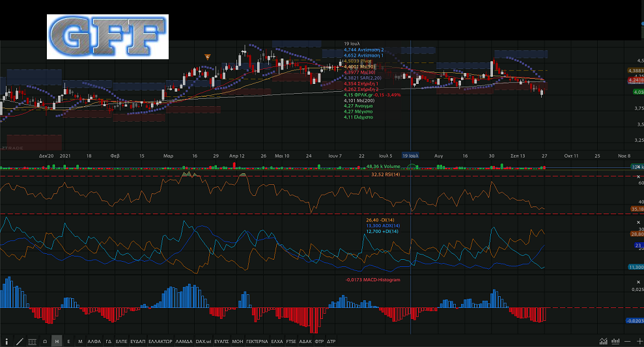The width and height of the screenshot is (644, 347).
Task: Load the ΔΤΡ chart
Action: tap(331, 341)
